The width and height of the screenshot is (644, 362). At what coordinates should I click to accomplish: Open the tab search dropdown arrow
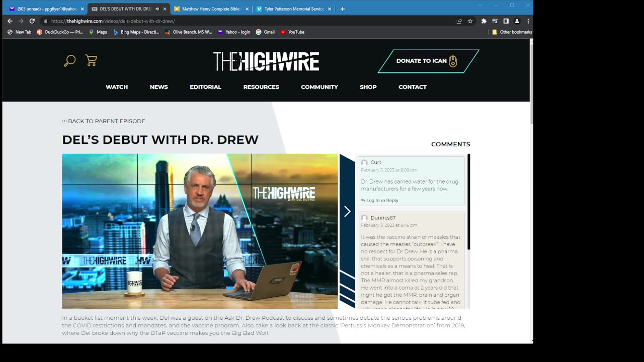click(x=480, y=6)
